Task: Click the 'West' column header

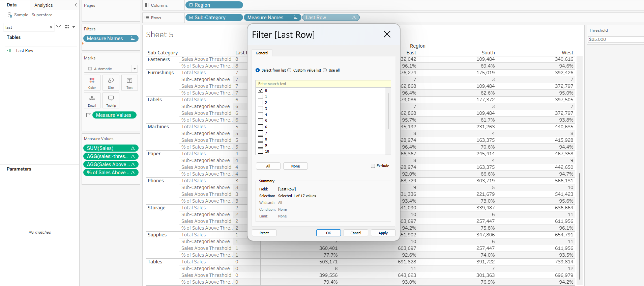Action: 567,53
